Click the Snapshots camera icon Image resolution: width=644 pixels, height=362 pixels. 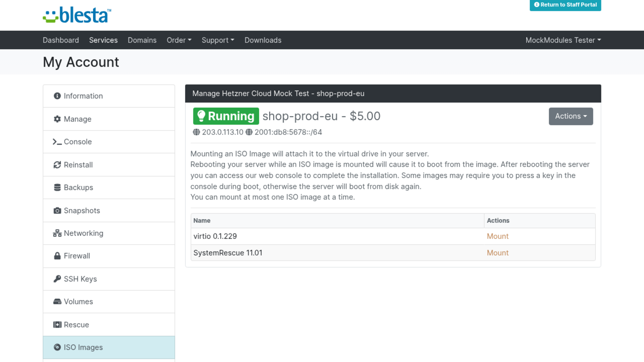coord(57,210)
